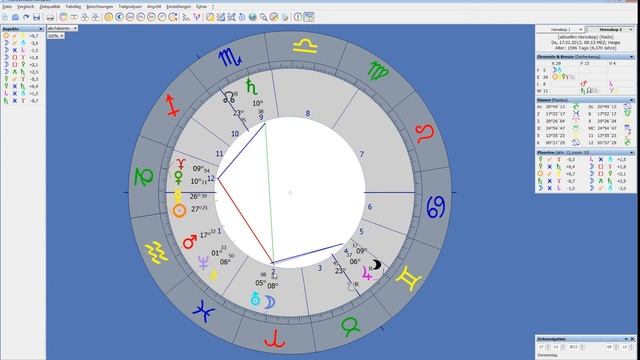Open the Zeitqualität menu
Viewport: 640px width, 360px height.
50,7
